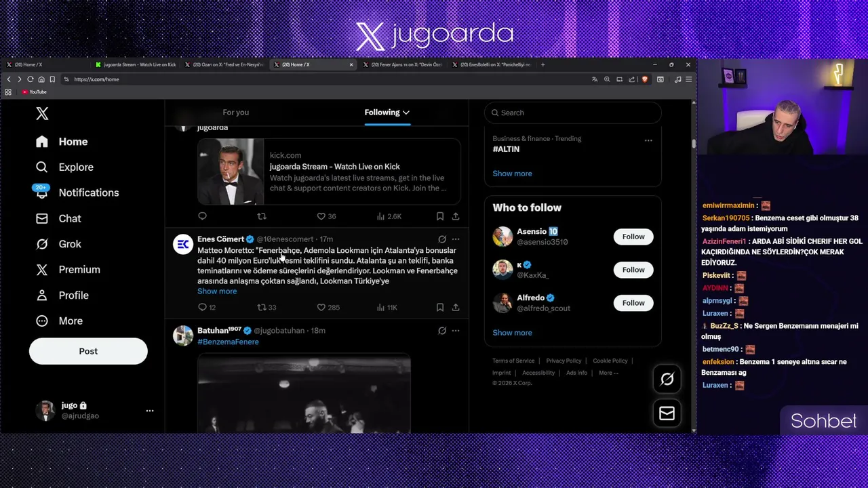Viewport: 868px width, 488px height.
Task: Bookmark Enes Cömert's post
Action: point(440,308)
